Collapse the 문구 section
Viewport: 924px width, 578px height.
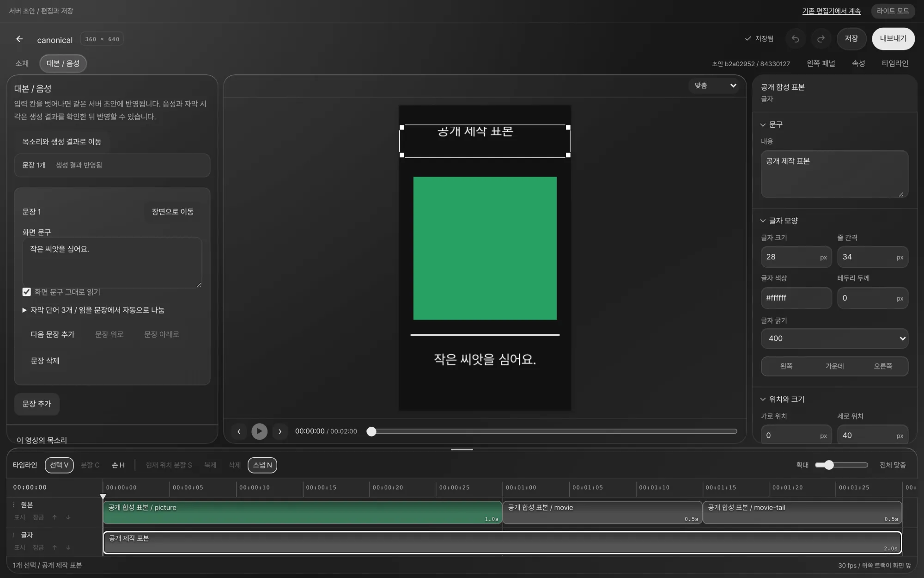coord(772,125)
